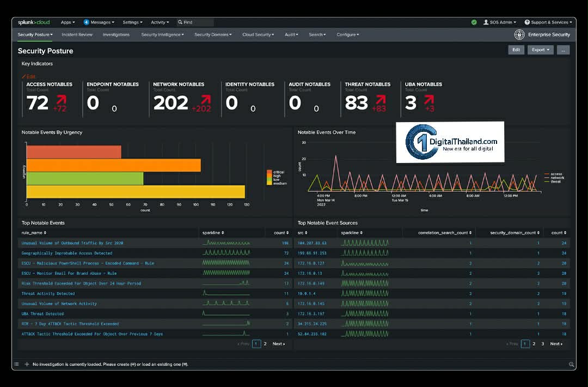The image size is (588, 387).
Task: Sort by correlation_search_count column header
Action: tap(442, 233)
